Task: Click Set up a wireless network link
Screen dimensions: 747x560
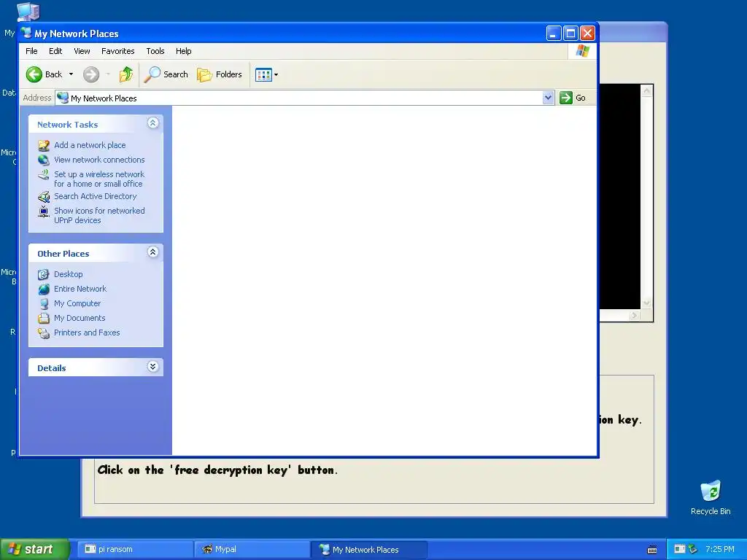Action: (x=99, y=179)
